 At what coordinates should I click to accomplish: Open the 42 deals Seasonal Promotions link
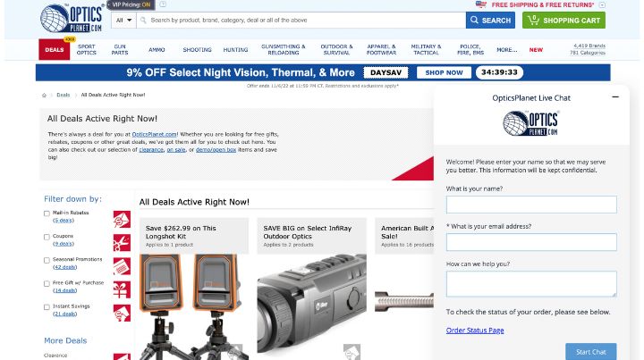pyautogui.click(x=65, y=267)
